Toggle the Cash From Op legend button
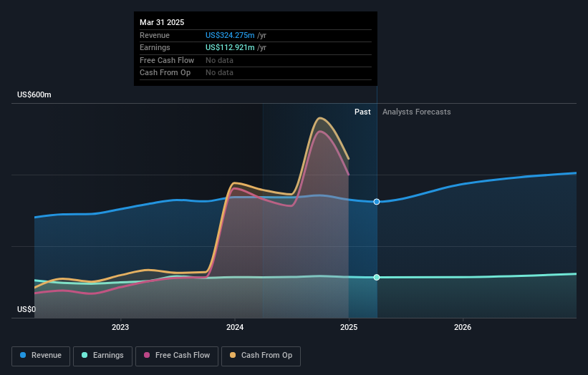Image resolution: width=588 pixels, height=375 pixels. click(x=261, y=356)
